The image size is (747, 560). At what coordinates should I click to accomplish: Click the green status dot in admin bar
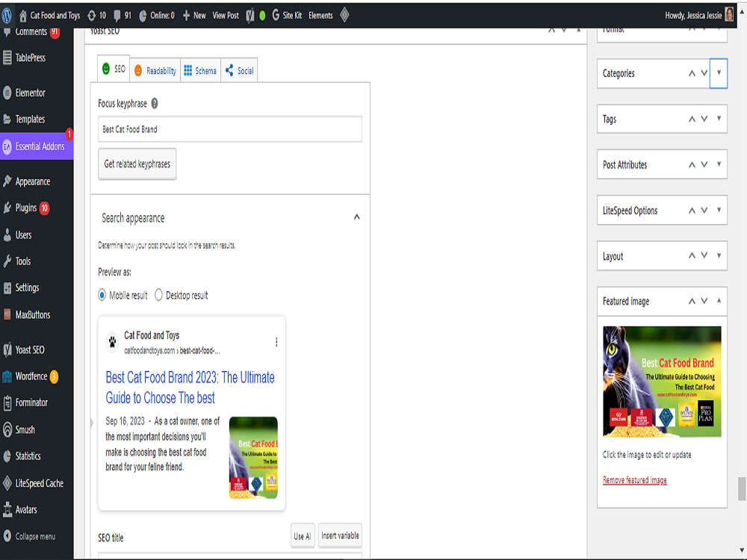(x=262, y=16)
